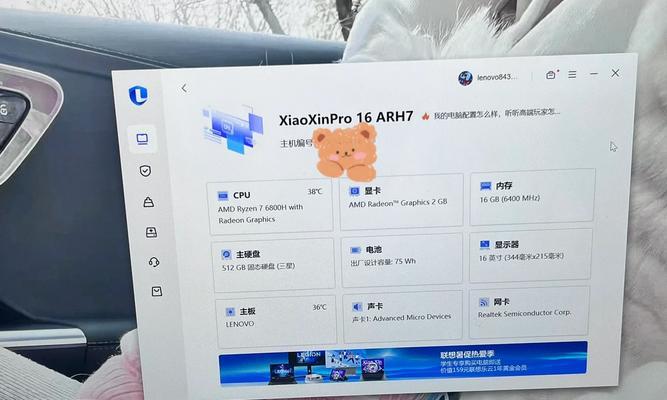
Task: Click the 主板 motherboard icon
Action: [230, 312]
